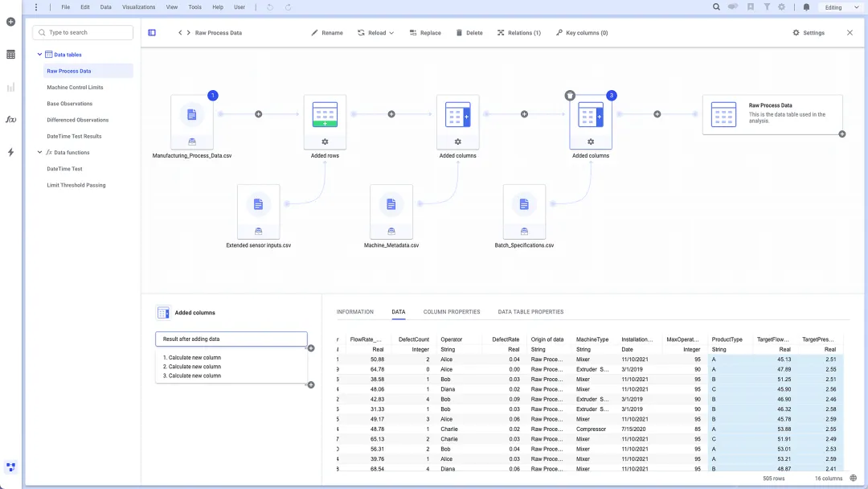The height and width of the screenshot is (489, 868).
Task: Go forward with the right chevron navigation arrow
Action: [189, 33]
